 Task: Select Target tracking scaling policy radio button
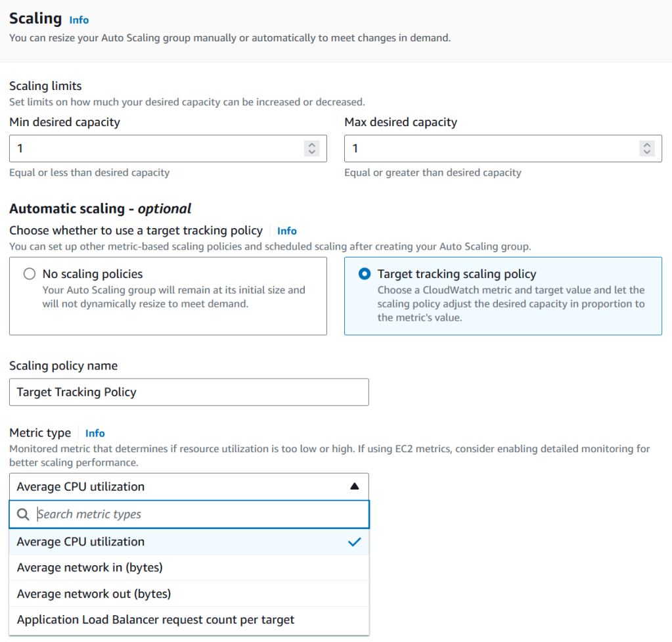point(364,274)
